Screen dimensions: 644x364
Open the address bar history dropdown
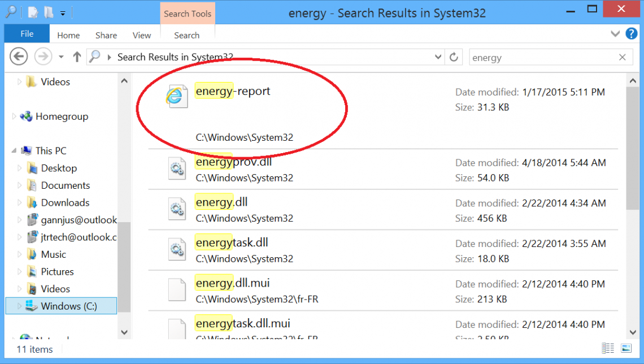(438, 57)
